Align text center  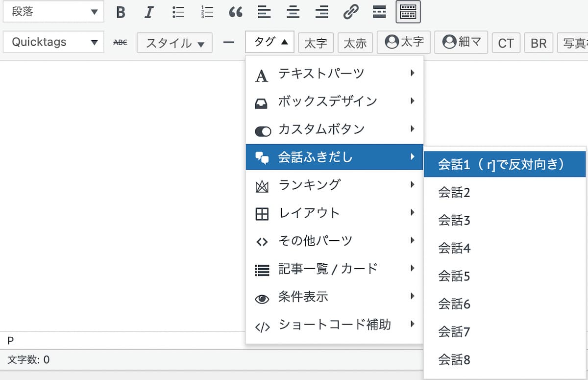293,12
